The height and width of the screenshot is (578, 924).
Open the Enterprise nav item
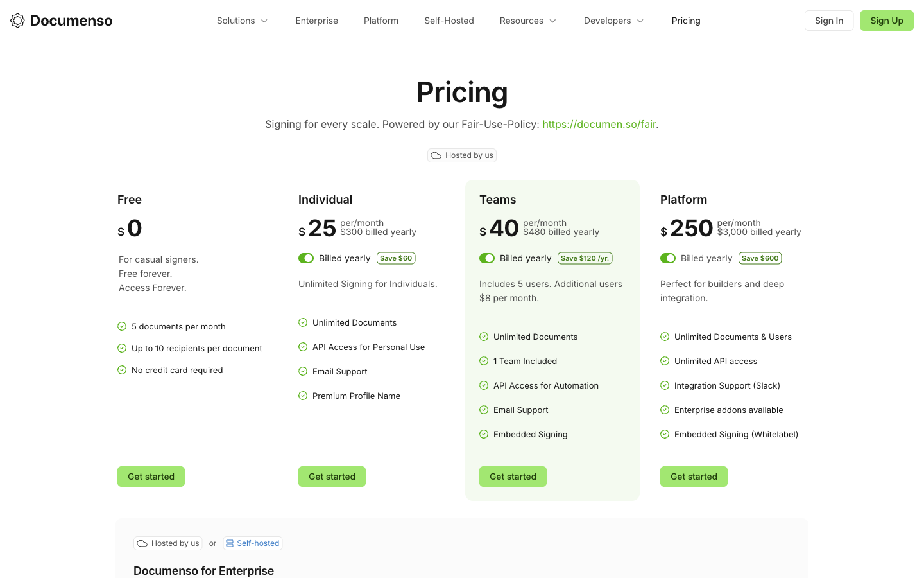click(x=317, y=21)
